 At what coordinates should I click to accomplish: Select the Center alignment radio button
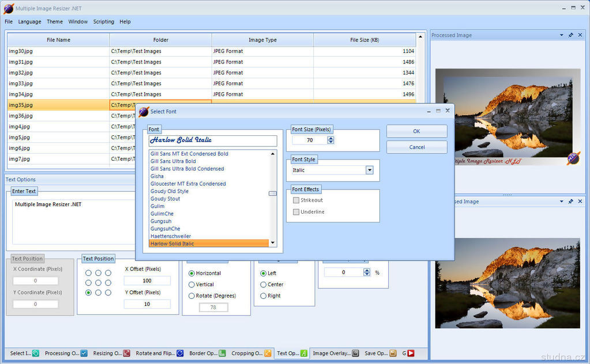point(264,285)
